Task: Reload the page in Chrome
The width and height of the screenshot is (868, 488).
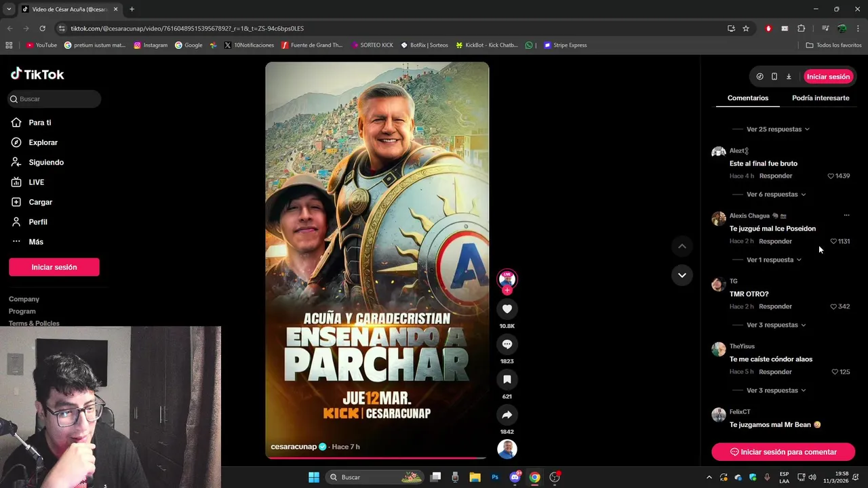Action: [42, 28]
